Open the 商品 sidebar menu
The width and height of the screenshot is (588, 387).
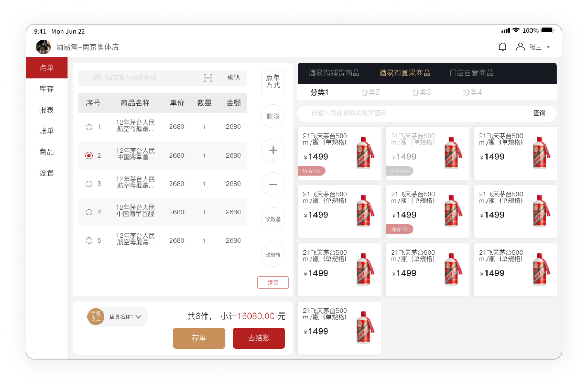click(47, 152)
